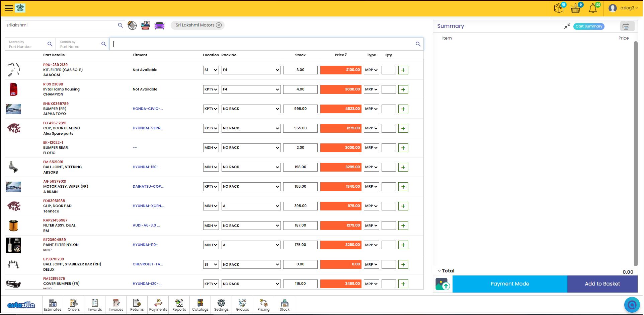The height and width of the screenshot is (315, 644).
Task: Remove the Sri Lakshmi Motors chip
Action: pyautogui.click(x=219, y=25)
